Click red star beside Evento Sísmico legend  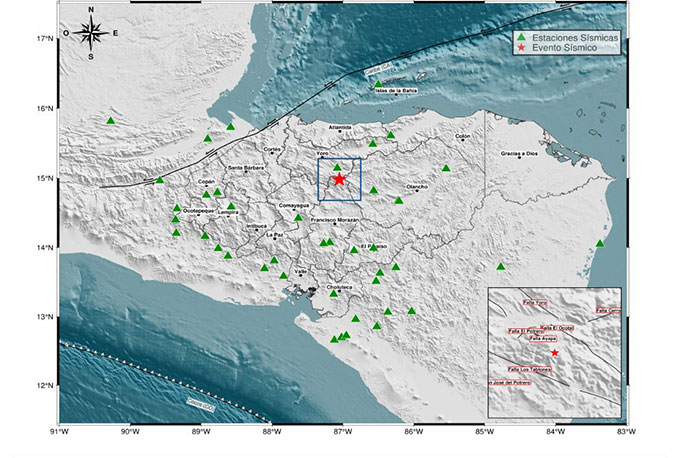pos(520,46)
